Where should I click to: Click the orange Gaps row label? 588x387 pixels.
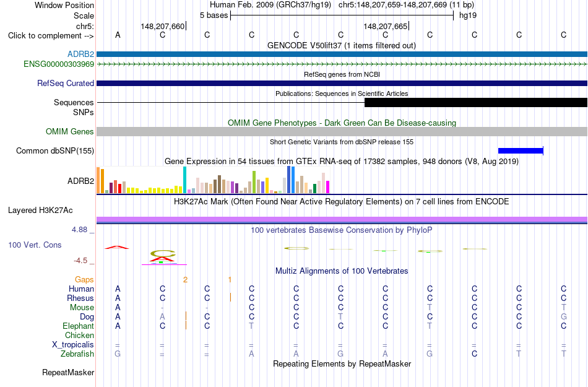84,280
